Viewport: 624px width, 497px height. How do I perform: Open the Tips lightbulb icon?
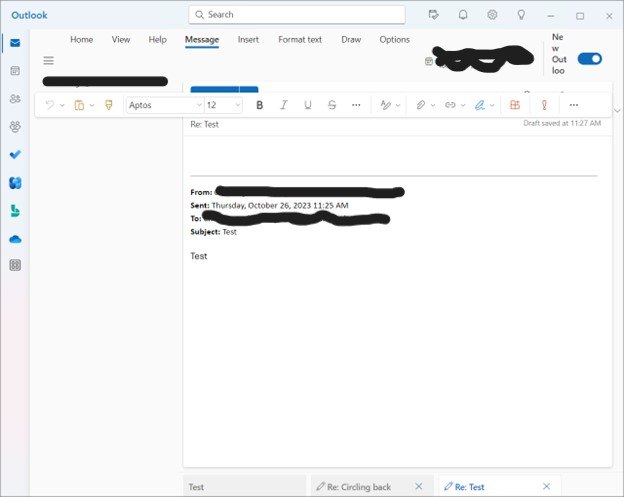tap(521, 15)
